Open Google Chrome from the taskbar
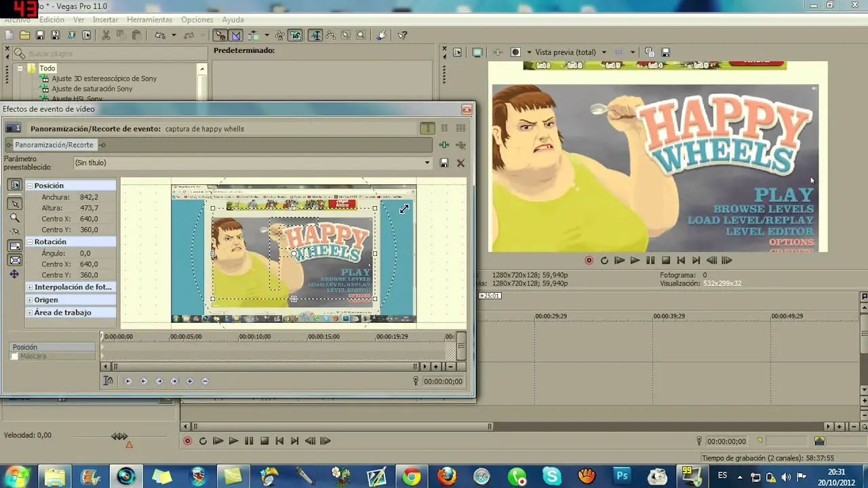 [x=411, y=476]
